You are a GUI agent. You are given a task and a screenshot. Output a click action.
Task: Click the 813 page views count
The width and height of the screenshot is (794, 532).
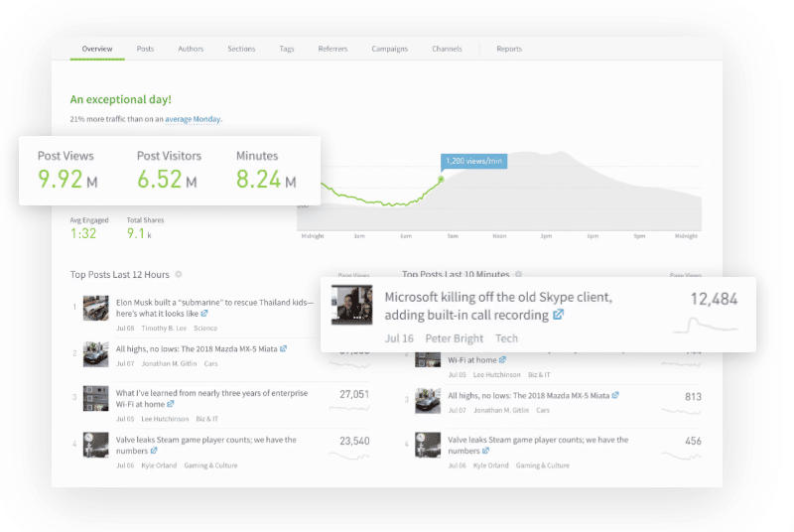pos(693,396)
